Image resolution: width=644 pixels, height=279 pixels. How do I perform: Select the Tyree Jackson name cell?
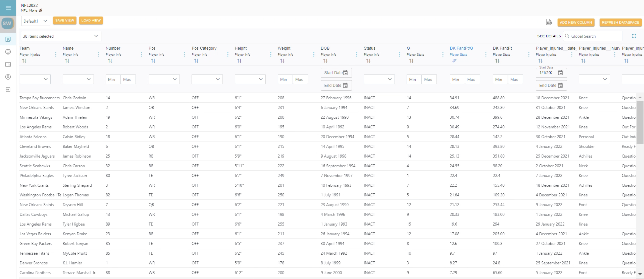[x=75, y=176]
